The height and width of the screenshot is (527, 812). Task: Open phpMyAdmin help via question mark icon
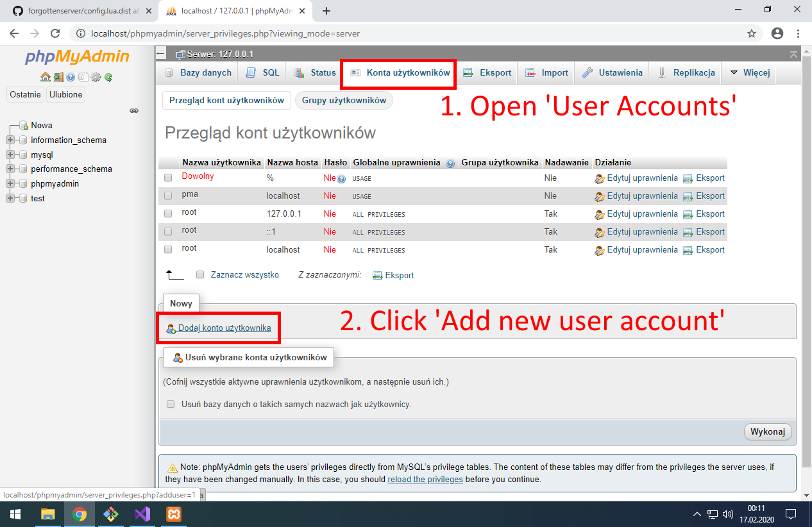(71, 77)
